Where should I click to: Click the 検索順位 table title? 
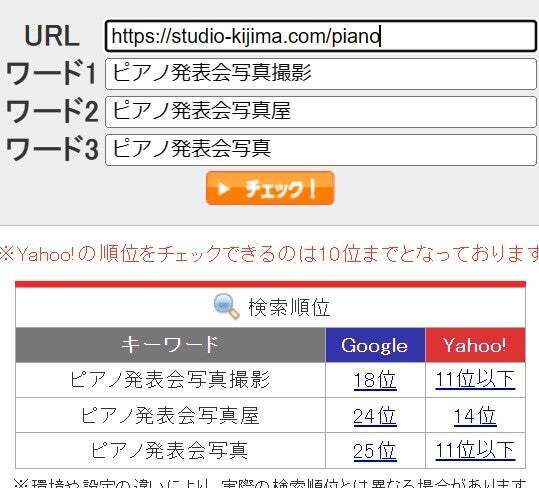[x=289, y=307]
